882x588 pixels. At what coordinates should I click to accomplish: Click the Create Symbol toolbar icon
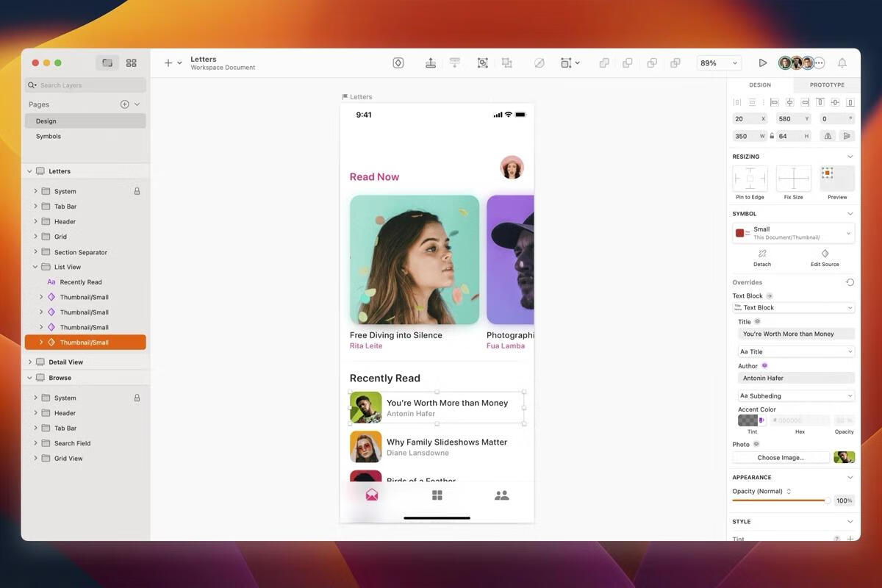click(398, 62)
